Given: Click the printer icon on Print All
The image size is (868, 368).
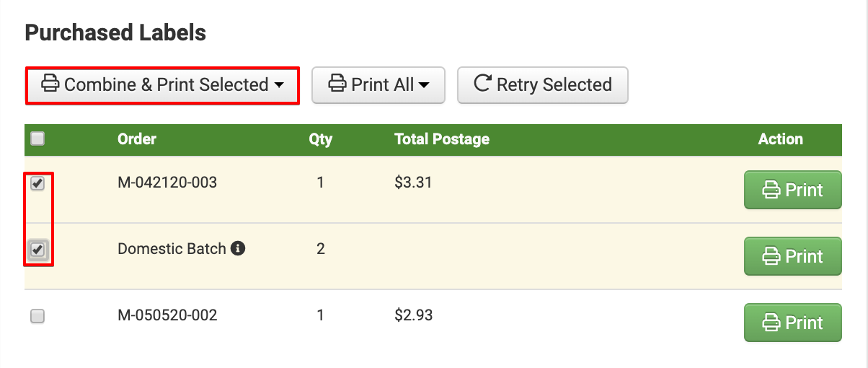Looking at the screenshot, I should (337, 84).
